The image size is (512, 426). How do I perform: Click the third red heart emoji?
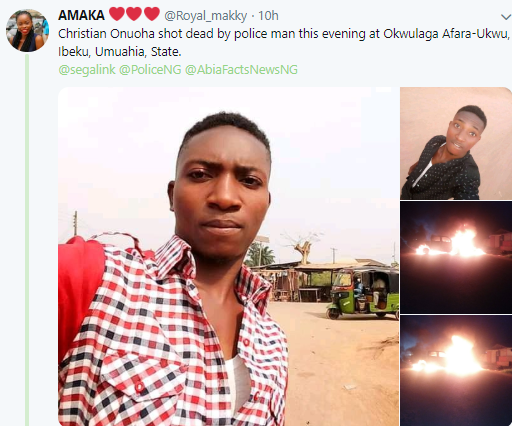(152, 14)
